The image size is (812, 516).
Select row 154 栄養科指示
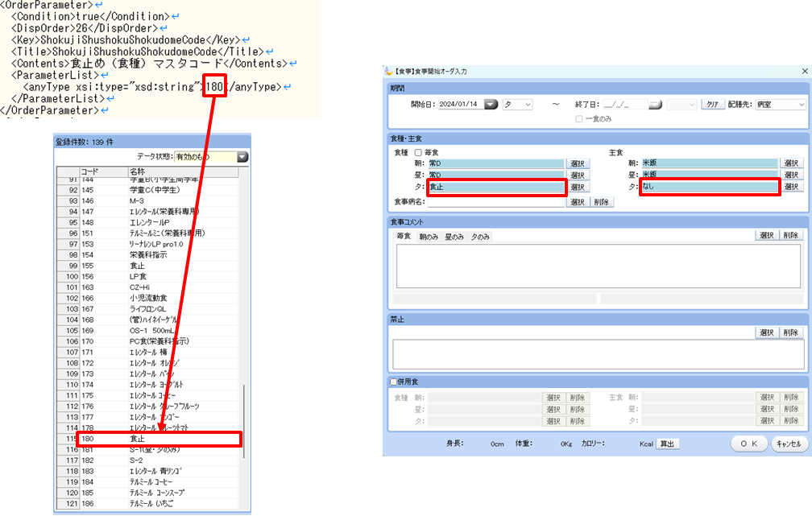tap(147, 255)
